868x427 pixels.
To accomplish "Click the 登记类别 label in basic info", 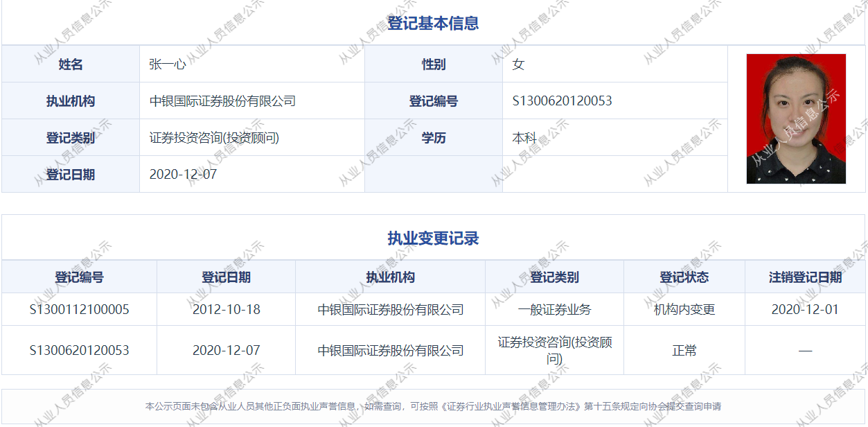I will click(71, 138).
